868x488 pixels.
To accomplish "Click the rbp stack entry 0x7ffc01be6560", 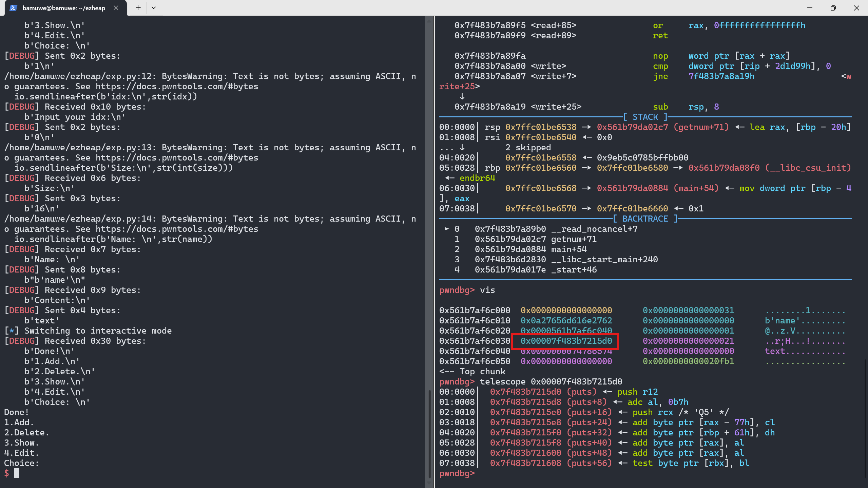I will click(x=541, y=168).
